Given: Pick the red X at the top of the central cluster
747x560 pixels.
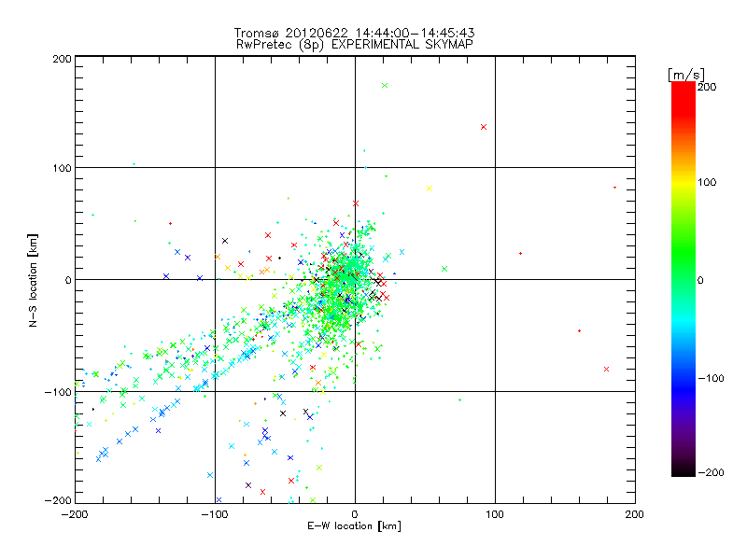Looking at the screenshot, I should [x=356, y=203].
